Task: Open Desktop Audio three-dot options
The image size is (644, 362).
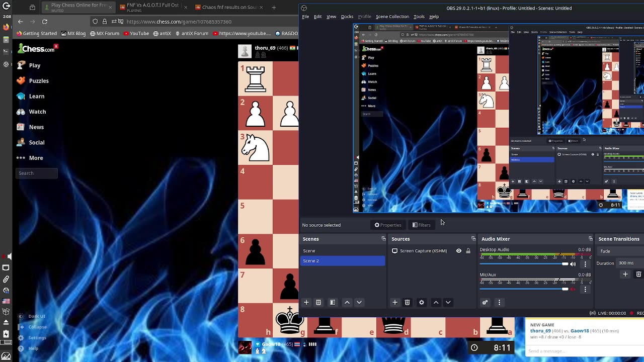Action: [585, 264]
